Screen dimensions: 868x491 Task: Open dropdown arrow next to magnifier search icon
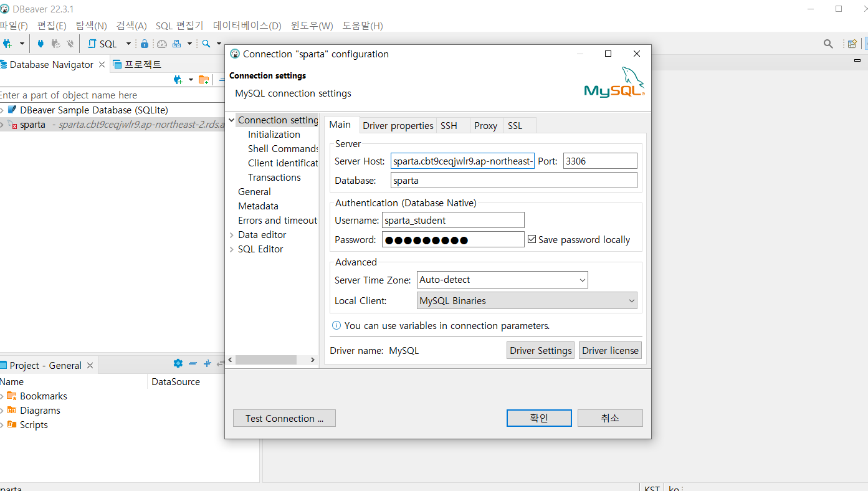219,44
